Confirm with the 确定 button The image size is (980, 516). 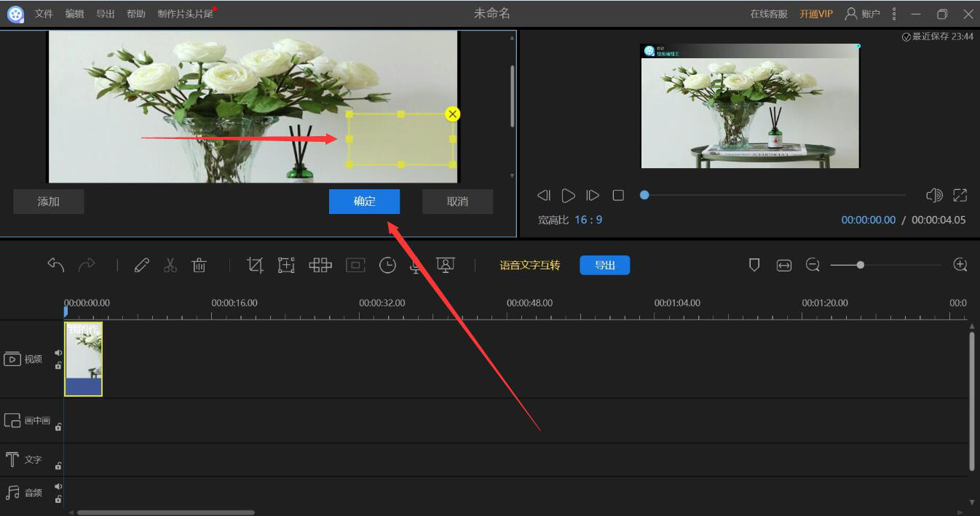coord(364,202)
